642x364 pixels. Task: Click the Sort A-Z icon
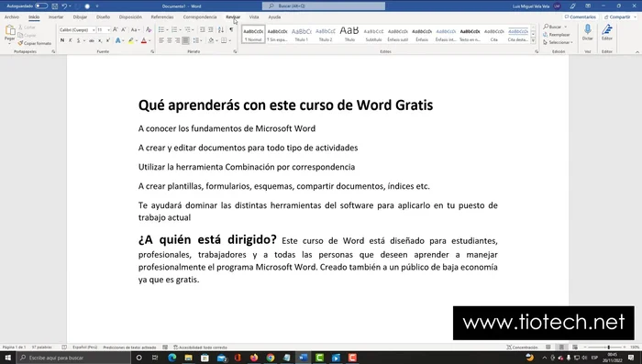pos(221,30)
